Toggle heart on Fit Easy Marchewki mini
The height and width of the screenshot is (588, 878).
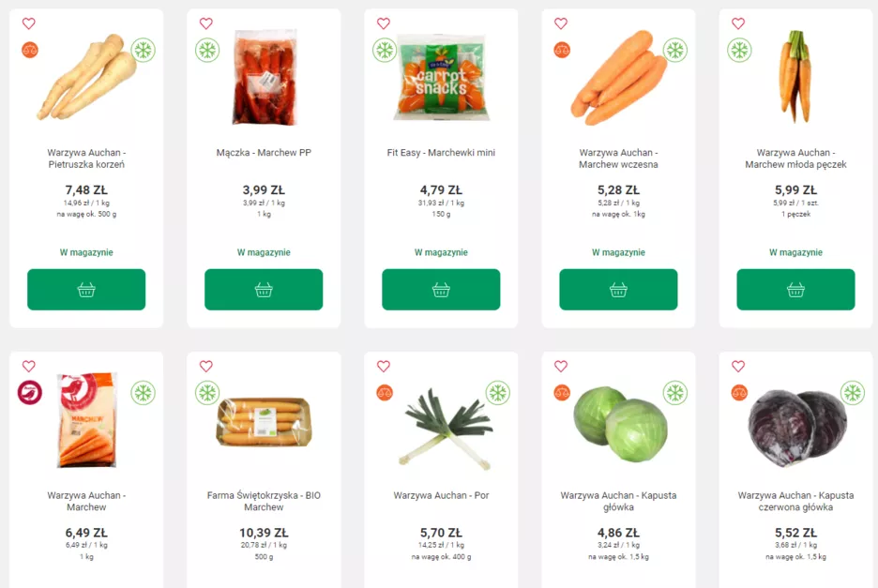pyautogui.click(x=383, y=23)
